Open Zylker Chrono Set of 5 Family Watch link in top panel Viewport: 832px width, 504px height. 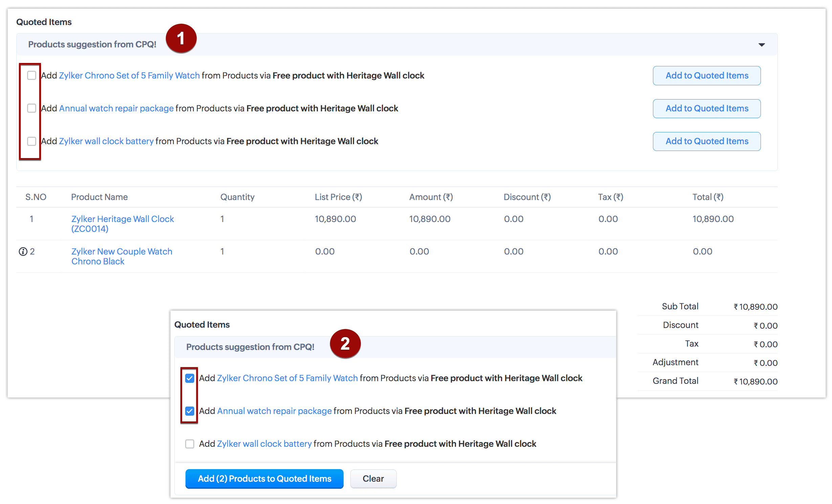click(x=129, y=75)
